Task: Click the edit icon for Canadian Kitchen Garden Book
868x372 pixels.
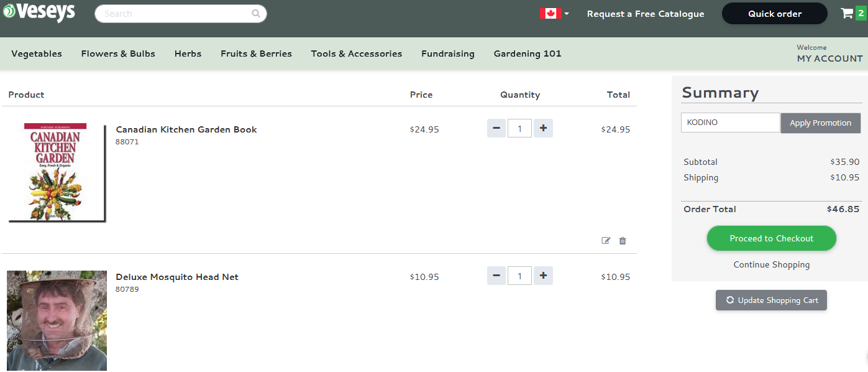Action: 606,241
